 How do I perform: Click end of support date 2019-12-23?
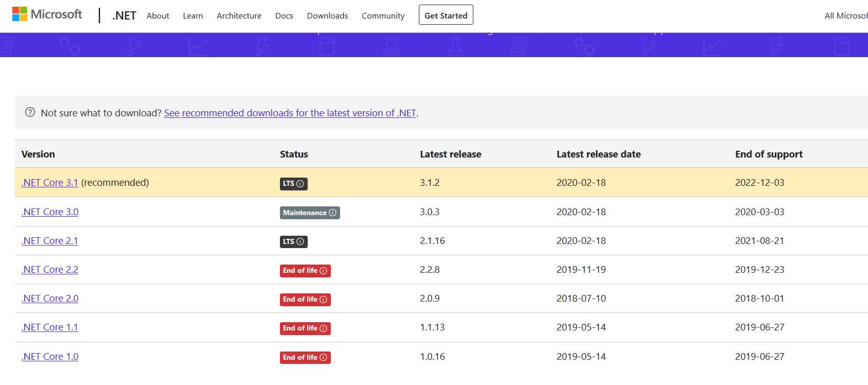pyautogui.click(x=759, y=269)
